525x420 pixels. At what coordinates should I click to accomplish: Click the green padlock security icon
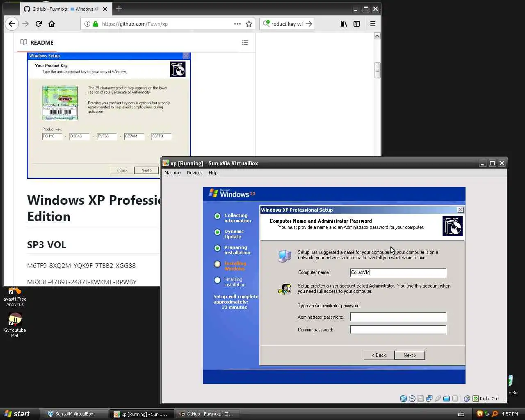tap(96, 24)
